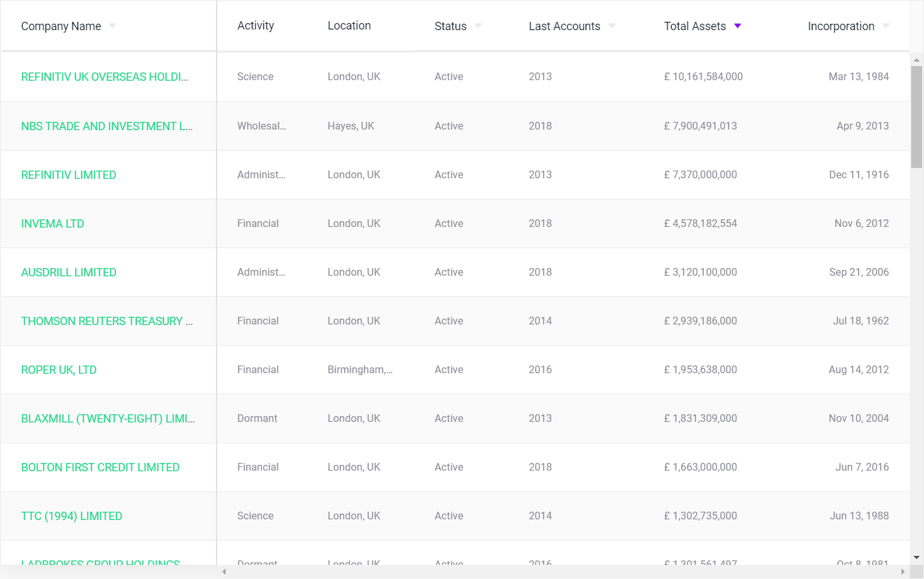Click 2016 last accounts in ROPER row
Image resolution: width=924 pixels, height=579 pixels.
coord(540,369)
